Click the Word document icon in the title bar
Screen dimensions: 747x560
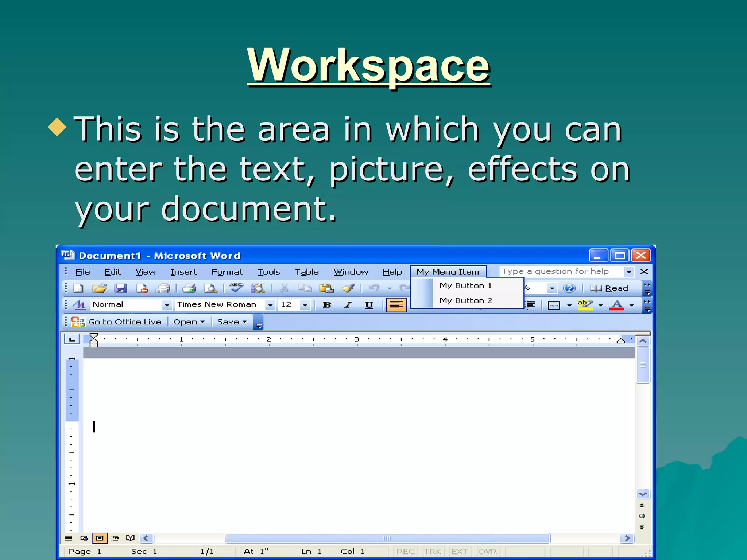click(x=68, y=255)
